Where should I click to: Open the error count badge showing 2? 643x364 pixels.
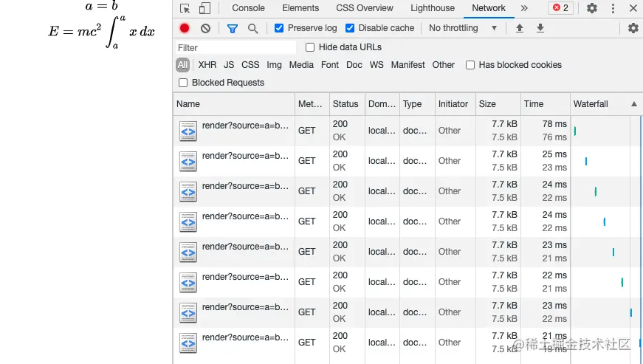click(x=560, y=8)
